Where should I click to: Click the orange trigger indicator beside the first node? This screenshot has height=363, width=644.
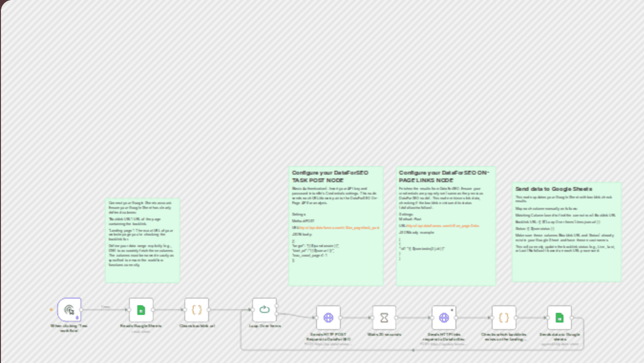pyautogui.click(x=52, y=310)
